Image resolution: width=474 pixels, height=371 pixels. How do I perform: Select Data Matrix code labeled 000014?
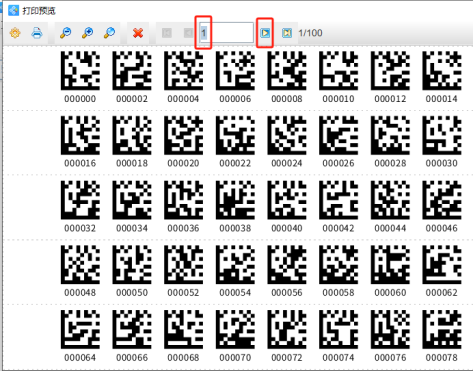[442, 70]
